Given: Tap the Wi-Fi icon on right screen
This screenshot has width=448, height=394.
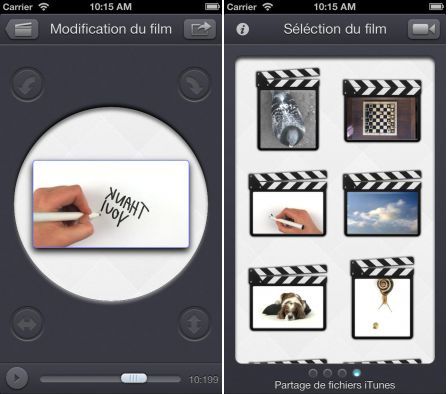Looking at the screenshot, I should pos(268,7).
